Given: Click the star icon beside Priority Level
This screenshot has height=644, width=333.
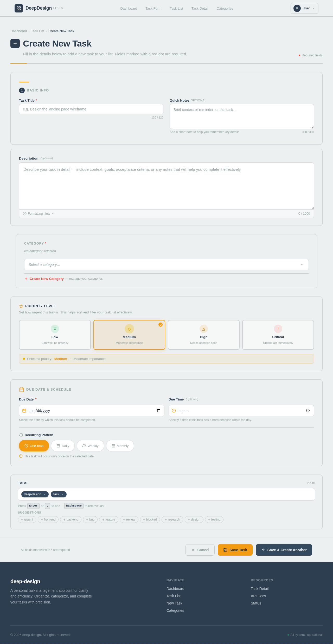Looking at the screenshot, I should 21,306.
